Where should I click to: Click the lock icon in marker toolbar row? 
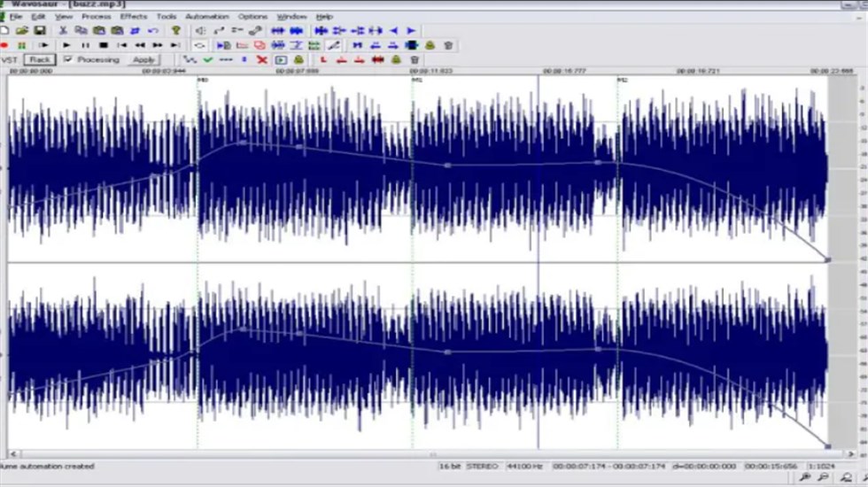point(430,45)
